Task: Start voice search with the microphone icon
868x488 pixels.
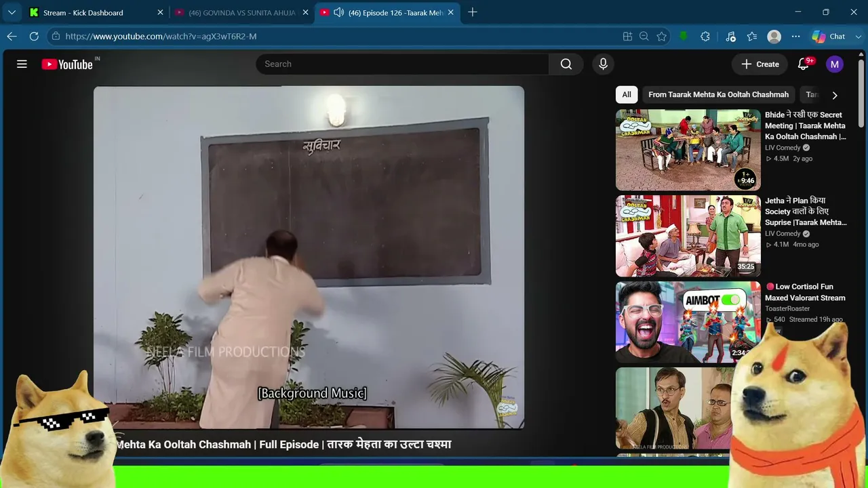Action: [603, 64]
